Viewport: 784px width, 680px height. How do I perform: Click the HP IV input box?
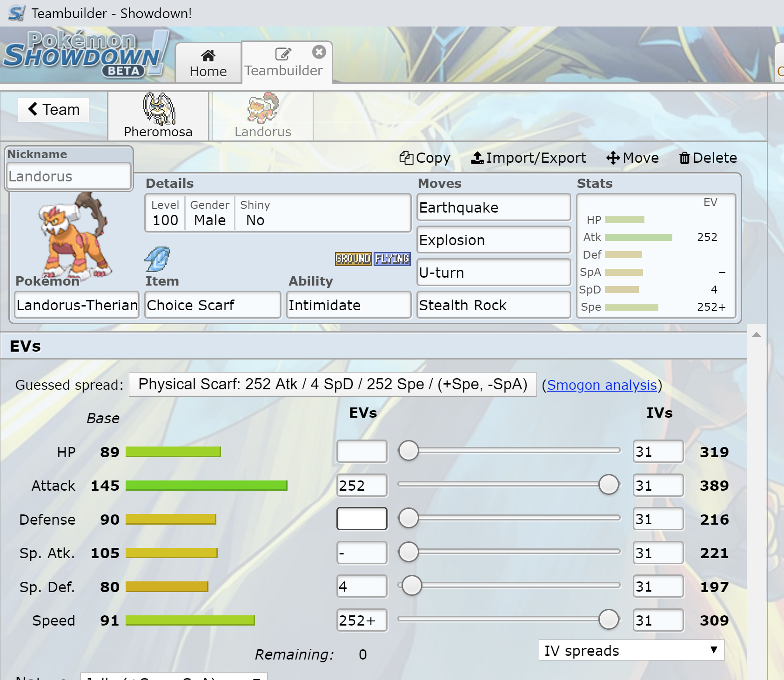(x=658, y=452)
